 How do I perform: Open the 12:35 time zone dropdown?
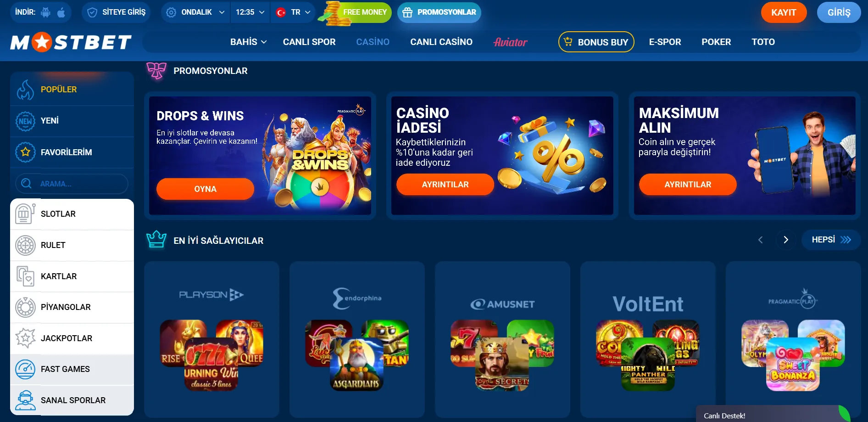[x=250, y=12]
